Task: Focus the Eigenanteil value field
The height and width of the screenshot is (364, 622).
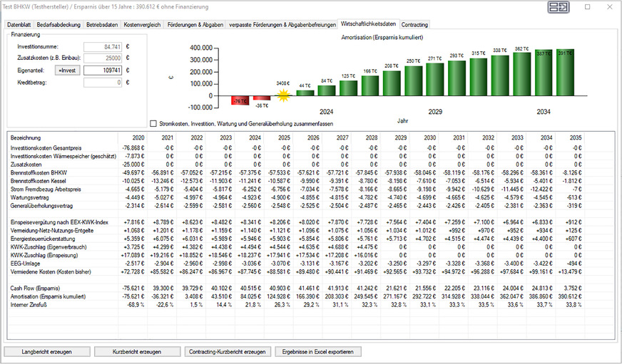Action: [103, 71]
